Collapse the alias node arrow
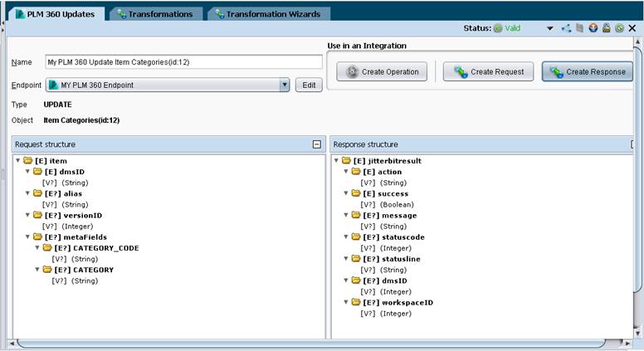 click(27, 193)
